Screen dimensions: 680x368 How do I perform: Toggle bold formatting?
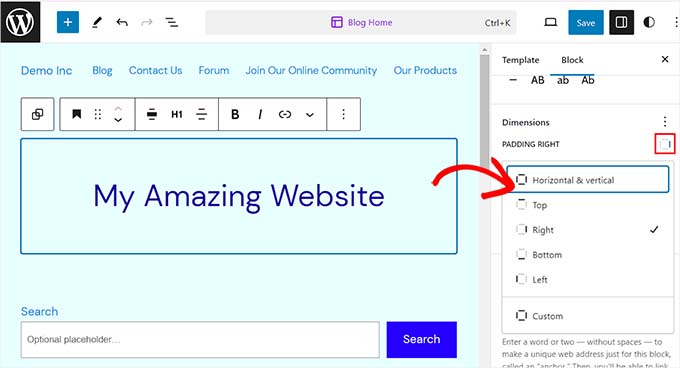pyautogui.click(x=235, y=114)
